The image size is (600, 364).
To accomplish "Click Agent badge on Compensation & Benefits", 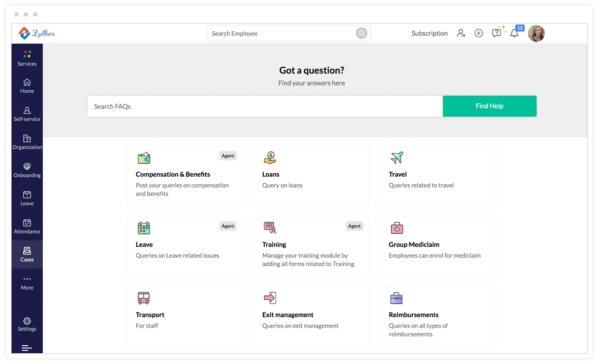I will [x=228, y=156].
